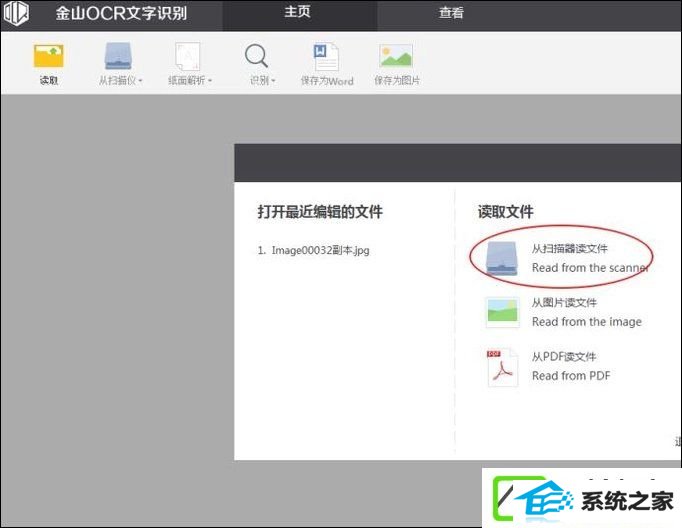The width and height of the screenshot is (682, 528).
Task: Click the 保存为Word document icon
Action: coord(326,56)
